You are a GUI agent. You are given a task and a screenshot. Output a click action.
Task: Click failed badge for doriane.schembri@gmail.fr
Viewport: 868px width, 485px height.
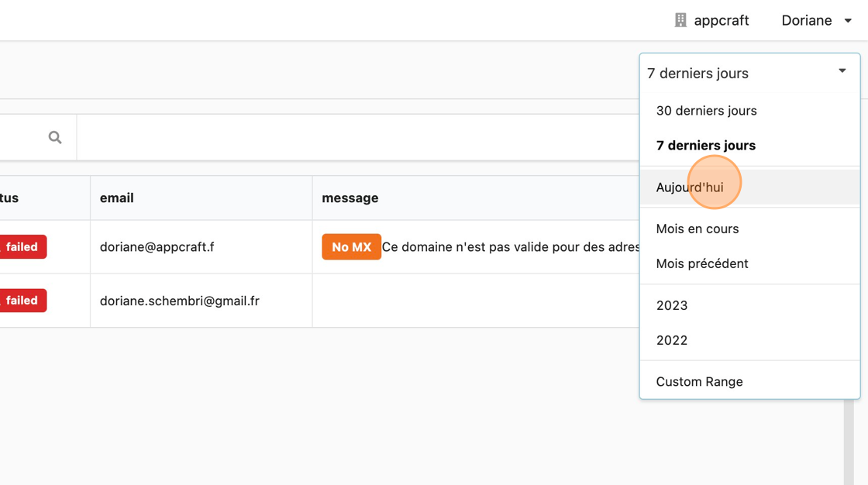[x=22, y=301]
